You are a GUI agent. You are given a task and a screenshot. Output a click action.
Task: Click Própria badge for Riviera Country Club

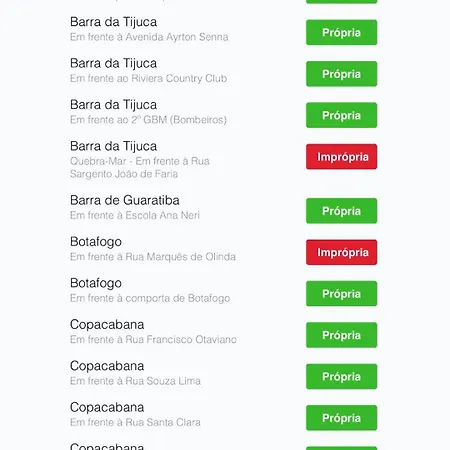(341, 74)
